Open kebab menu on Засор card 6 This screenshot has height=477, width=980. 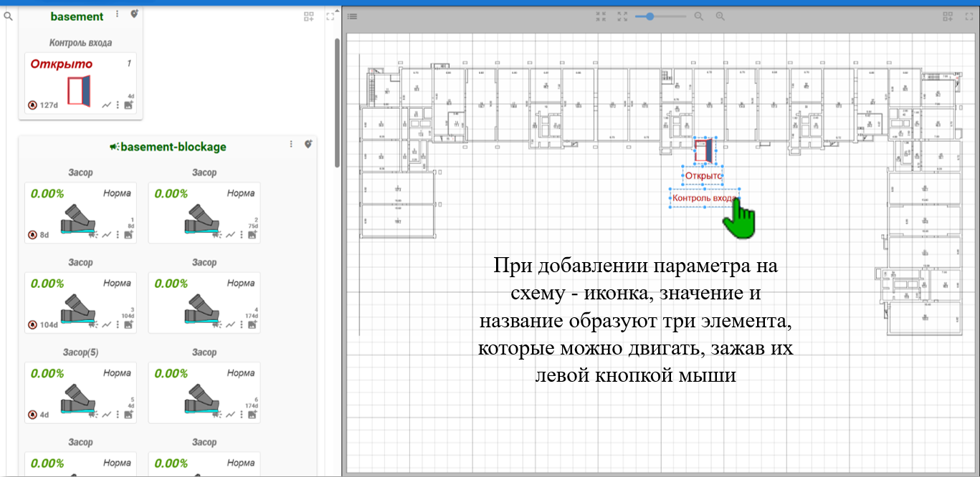[x=241, y=415]
